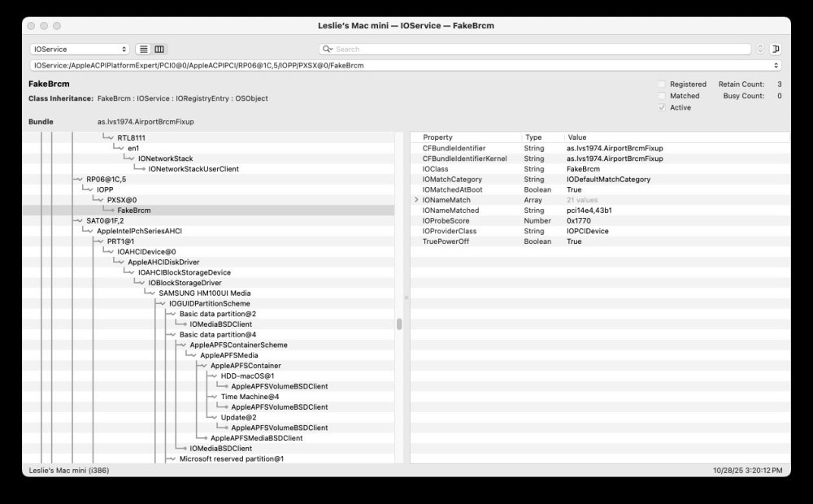Click the pci14e4,43b1 value
The height and width of the screenshot is (504, 813).
coord(589,210)
